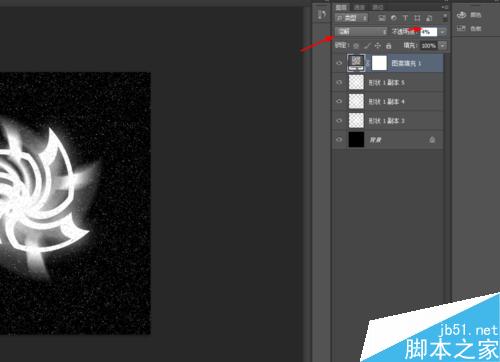Click the smart object filter icon
Viewport: 500px width, 362px height.
[429, 18]
